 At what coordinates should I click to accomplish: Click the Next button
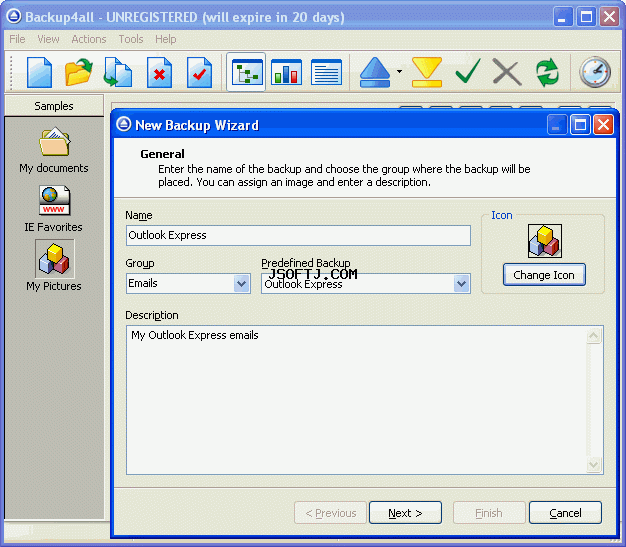(405, 513)
